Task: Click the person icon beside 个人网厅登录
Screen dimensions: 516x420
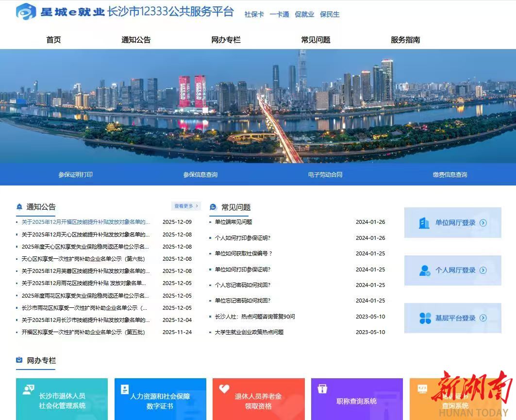Action: [x=424, y=270]
